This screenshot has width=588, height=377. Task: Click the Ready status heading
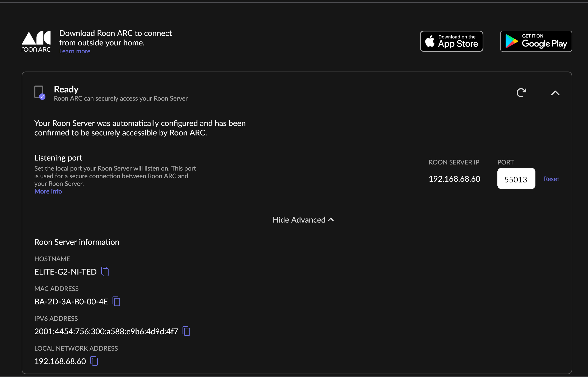tap(66, 89)
